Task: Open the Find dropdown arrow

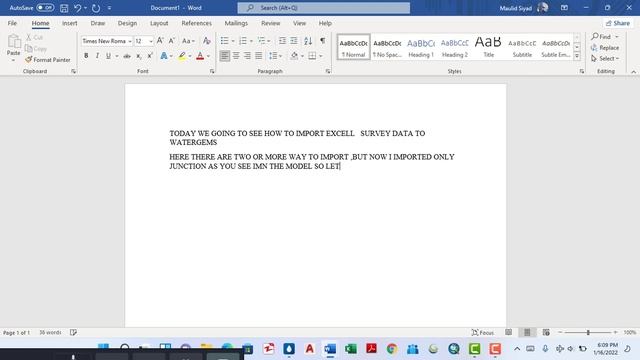Action: [617, 37]
